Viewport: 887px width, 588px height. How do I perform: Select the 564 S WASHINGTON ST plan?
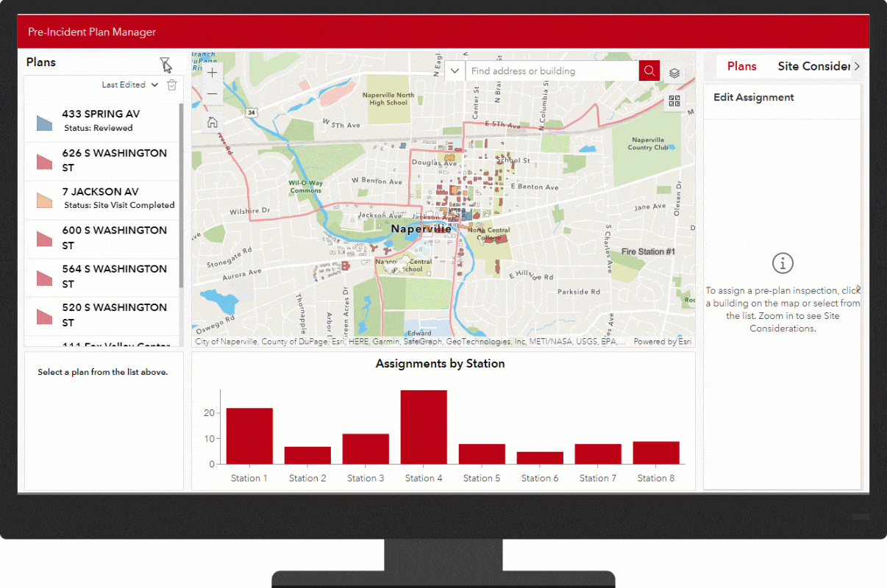tap(102, 277)
